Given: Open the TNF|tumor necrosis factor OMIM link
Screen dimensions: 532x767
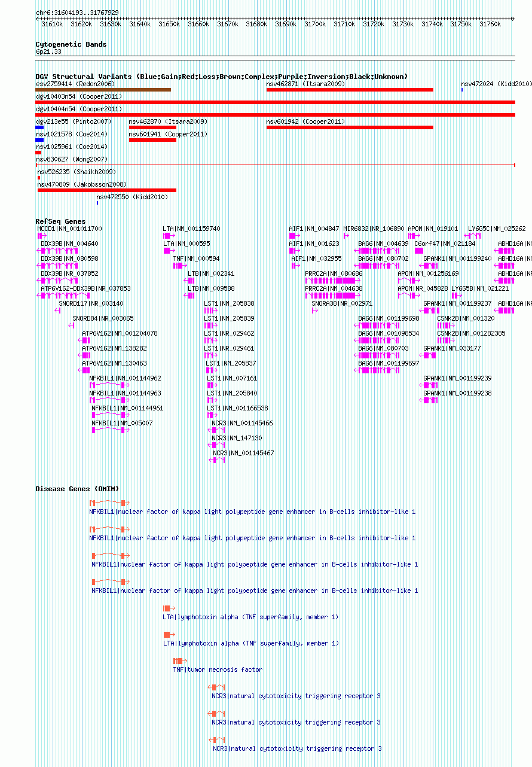Looking at the screenshot, I should pyautogui.click(x=218, y=669).
